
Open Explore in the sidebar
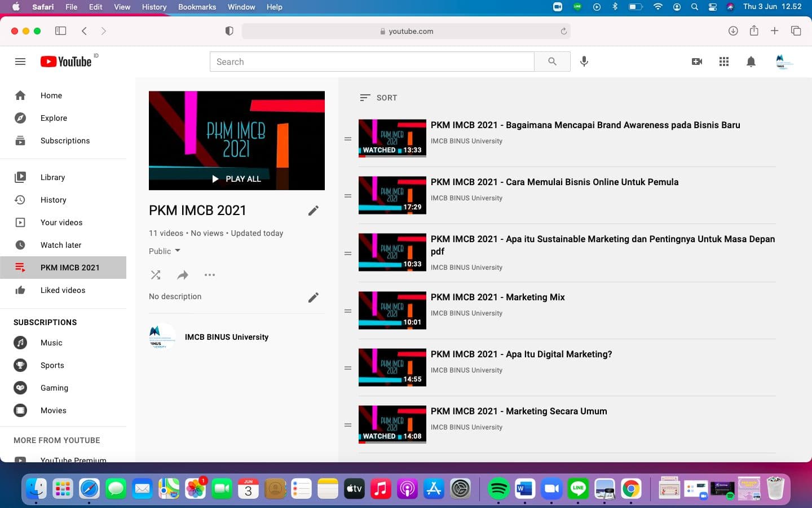pyautogui.click(x=63, y=118)
